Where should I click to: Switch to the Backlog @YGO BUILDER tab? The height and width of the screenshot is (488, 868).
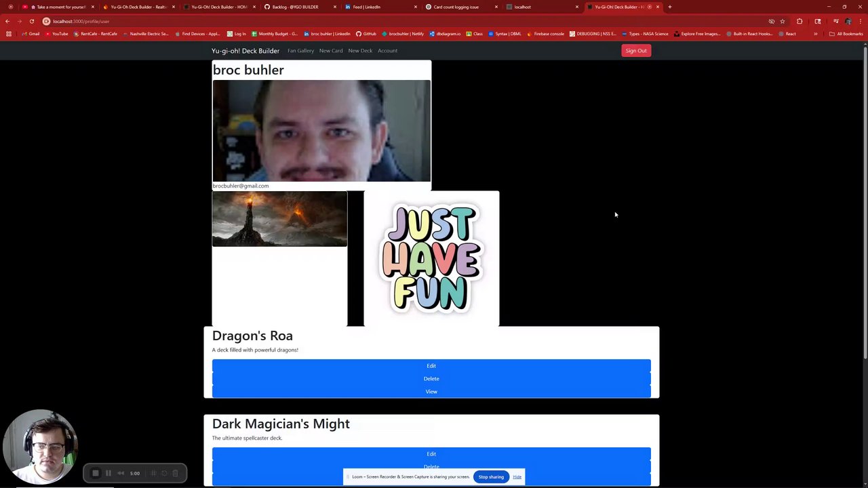(x=300, y=7)
